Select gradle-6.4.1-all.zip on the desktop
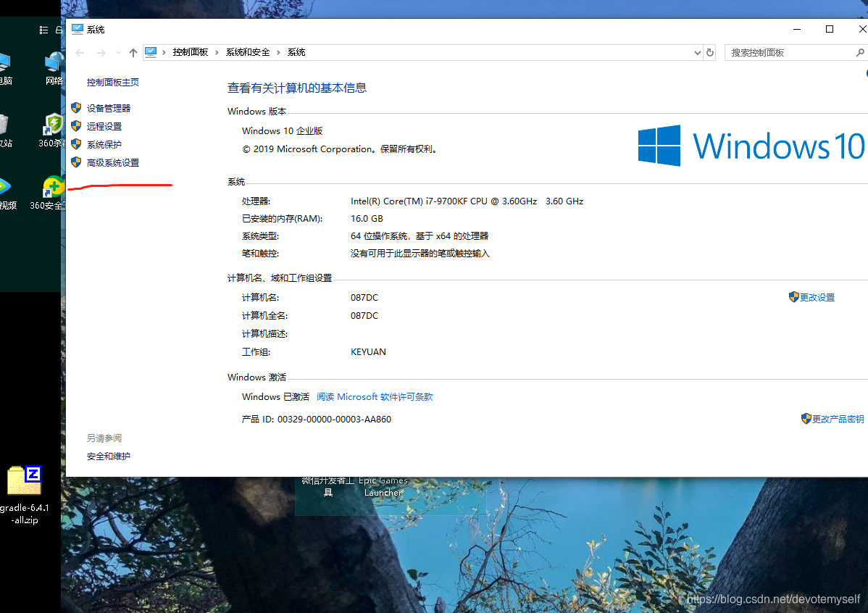Viewport: 868px width, 613px height. 25,495
